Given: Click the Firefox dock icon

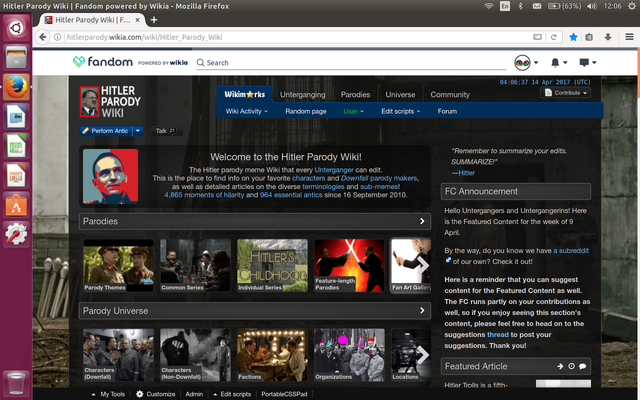Looking at the screenshot, I should point(16,87).
